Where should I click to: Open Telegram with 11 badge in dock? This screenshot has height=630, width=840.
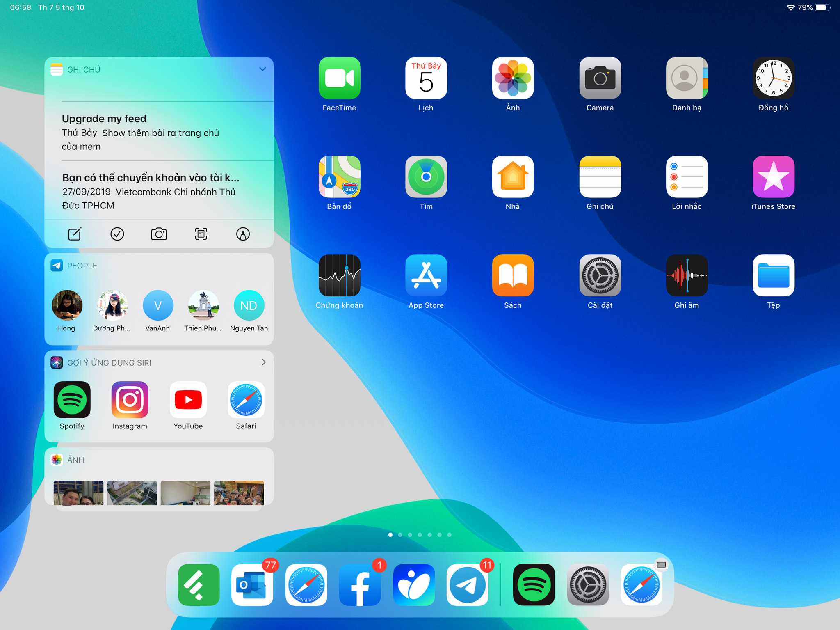point(467,584)
